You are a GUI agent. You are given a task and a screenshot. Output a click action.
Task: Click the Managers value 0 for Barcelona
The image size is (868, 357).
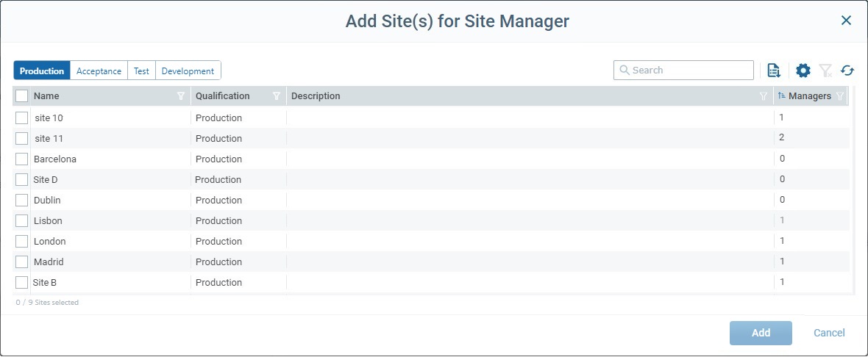point(782,158)
